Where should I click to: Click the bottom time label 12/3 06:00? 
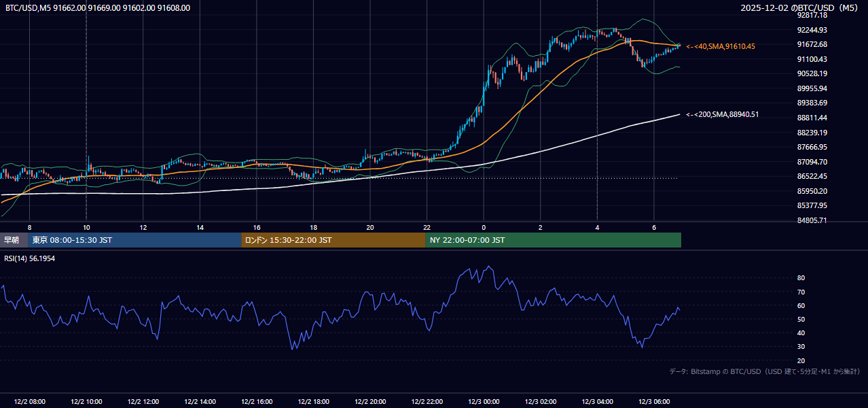pos(654,402)
